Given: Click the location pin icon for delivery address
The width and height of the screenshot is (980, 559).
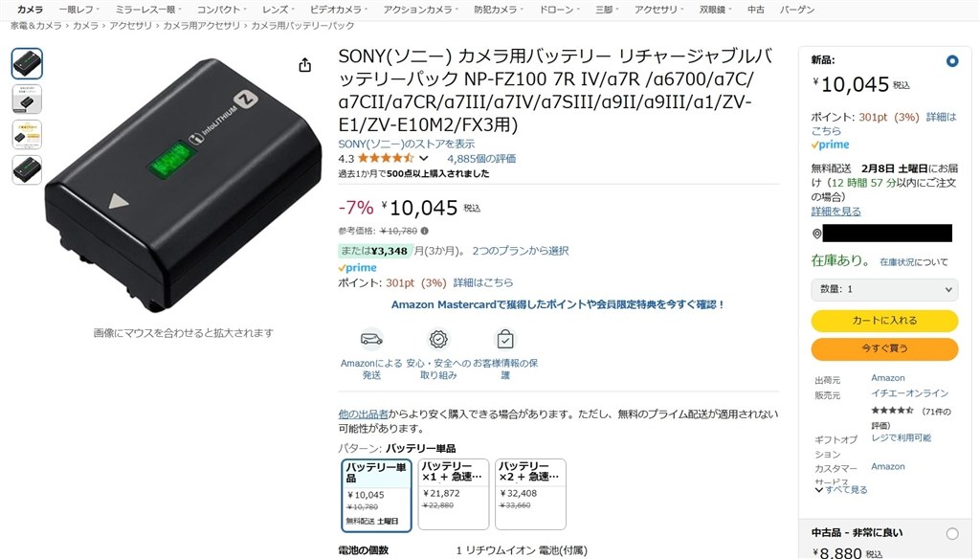Looking at the screenshot, I should click(816, 234).
